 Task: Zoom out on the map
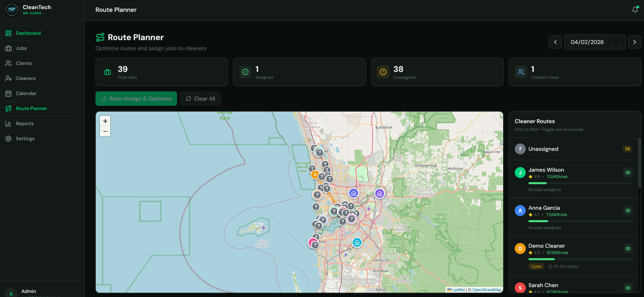[105, 131]
